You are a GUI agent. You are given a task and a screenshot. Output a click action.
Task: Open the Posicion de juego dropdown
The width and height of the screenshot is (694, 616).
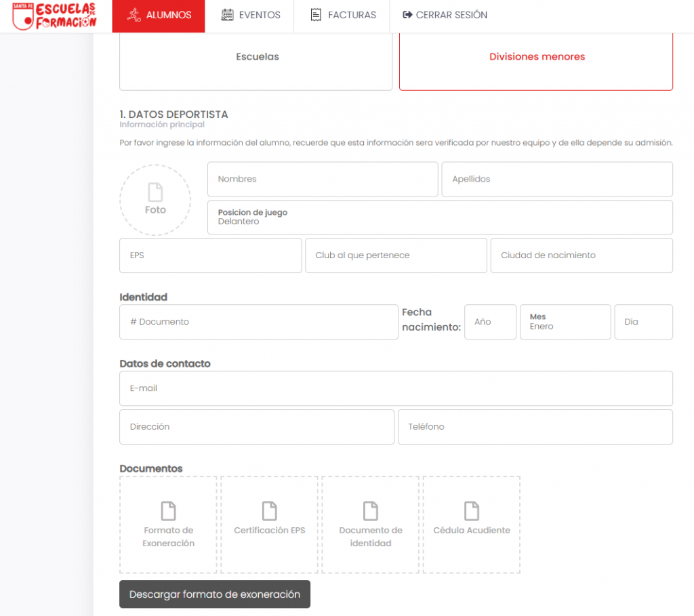click(x=439, y=218)
